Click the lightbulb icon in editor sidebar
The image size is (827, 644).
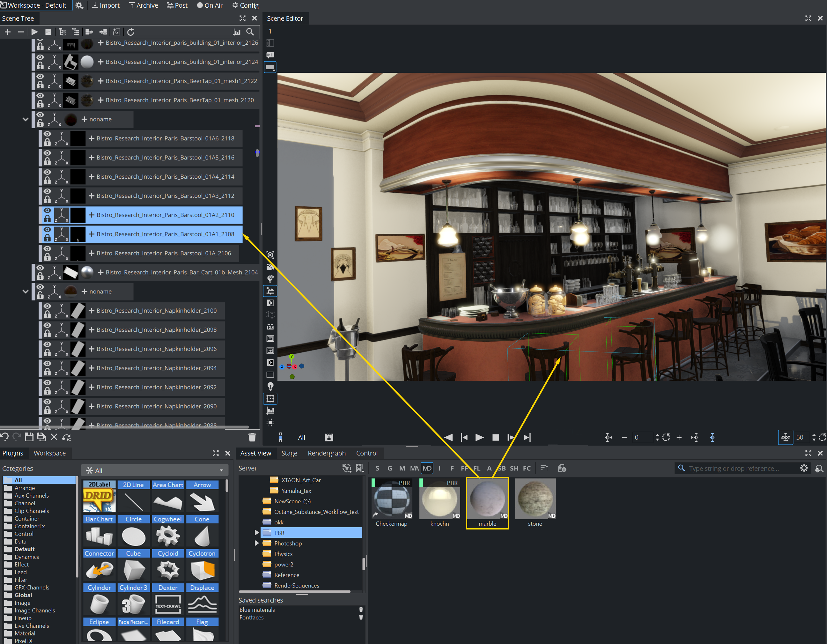(270, 386)
